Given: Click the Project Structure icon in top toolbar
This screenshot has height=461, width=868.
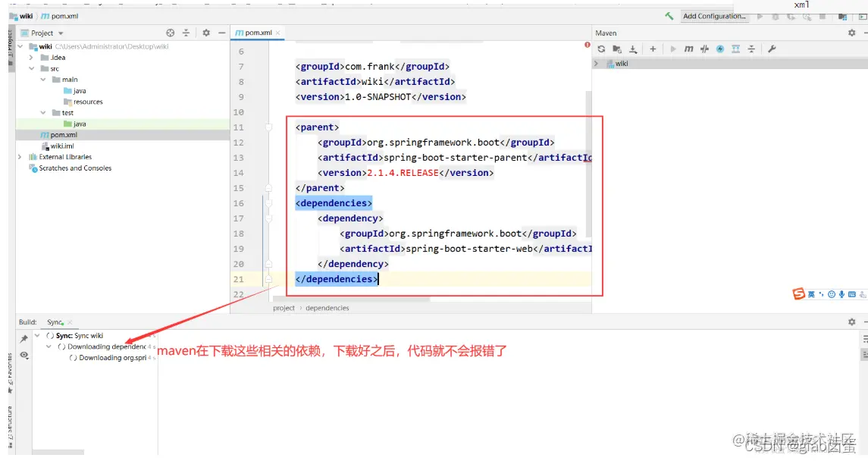Looking at the screenshot, I should click(842, 17).
